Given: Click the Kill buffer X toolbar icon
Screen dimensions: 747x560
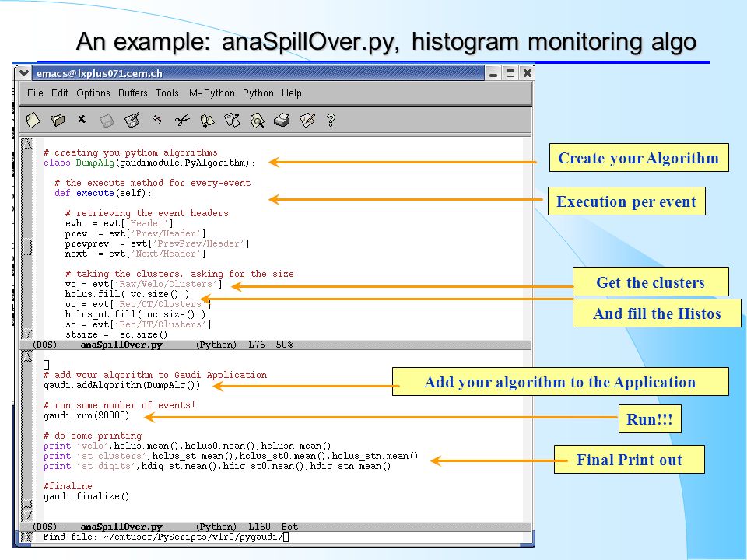Looking at the screenshot, I should [x=82, y=119].
